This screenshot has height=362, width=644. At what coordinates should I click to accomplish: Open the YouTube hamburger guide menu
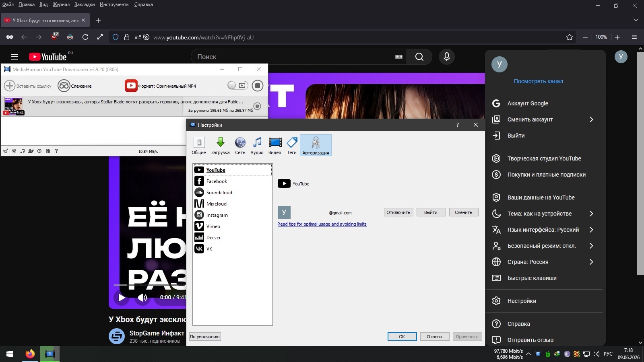[14, 57]
